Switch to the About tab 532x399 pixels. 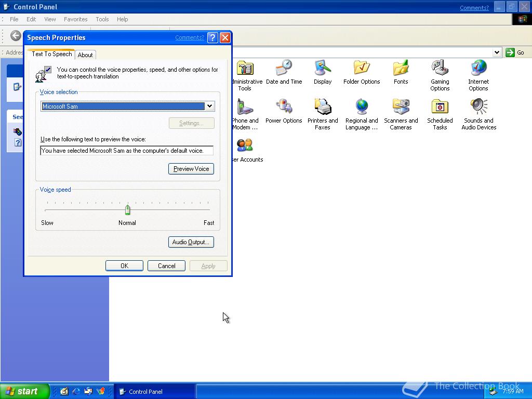pyautogui.click(x=85, y=55)
